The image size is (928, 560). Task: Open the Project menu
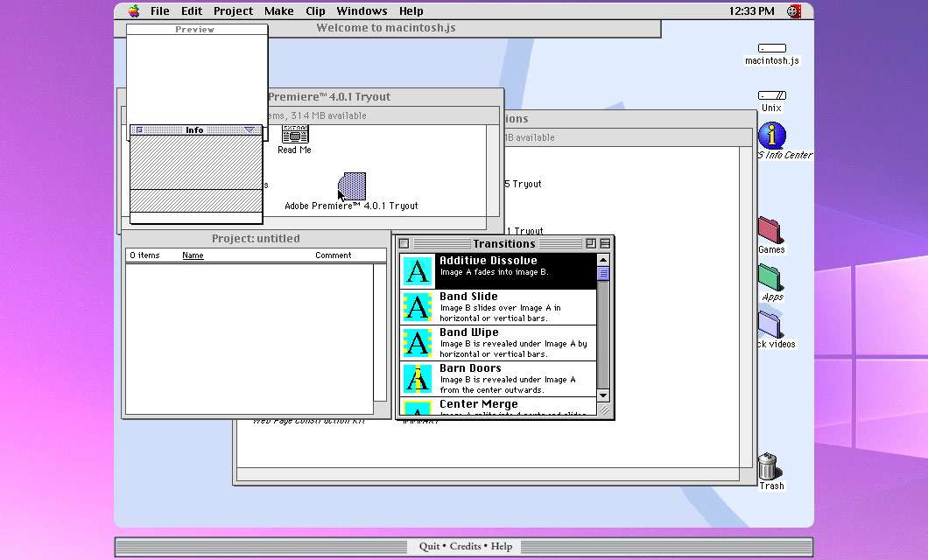[x=233, y=10]
